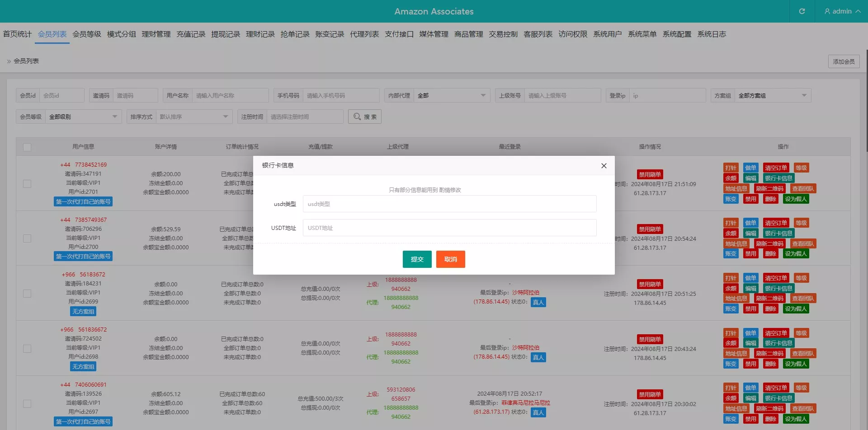Click the magnifier 搜索 button
This screenshot has height=430, width=868.
[365, 117]
